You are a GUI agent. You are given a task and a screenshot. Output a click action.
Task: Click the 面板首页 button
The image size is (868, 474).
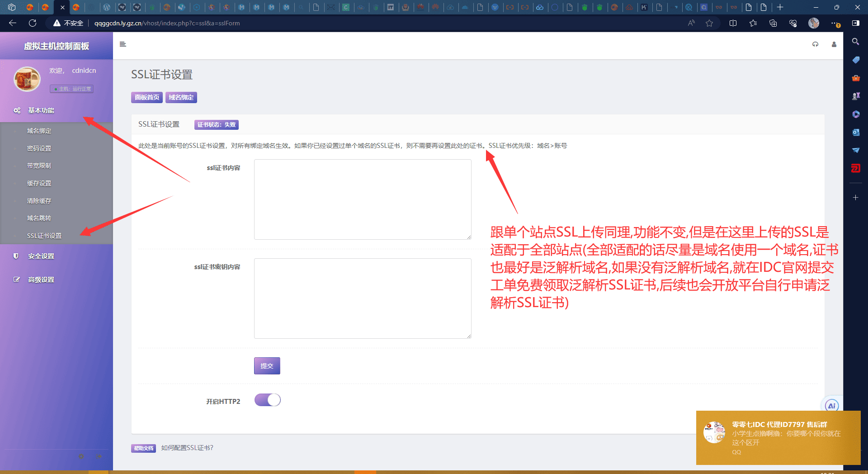[146, 97]
